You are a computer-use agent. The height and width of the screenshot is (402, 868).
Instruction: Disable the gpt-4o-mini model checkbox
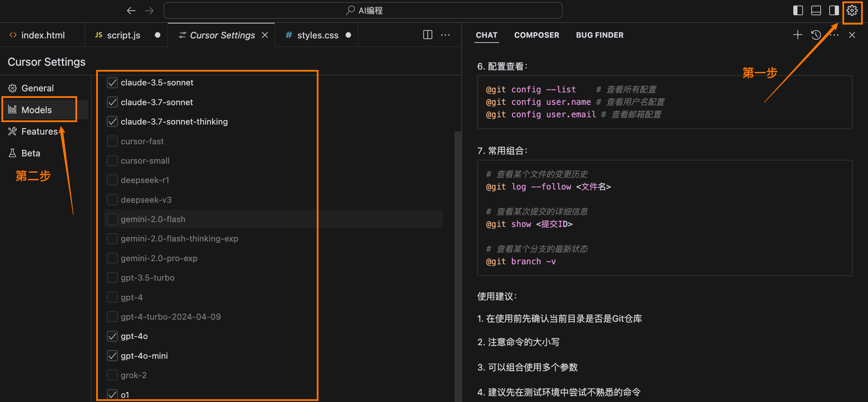[112, 356]
